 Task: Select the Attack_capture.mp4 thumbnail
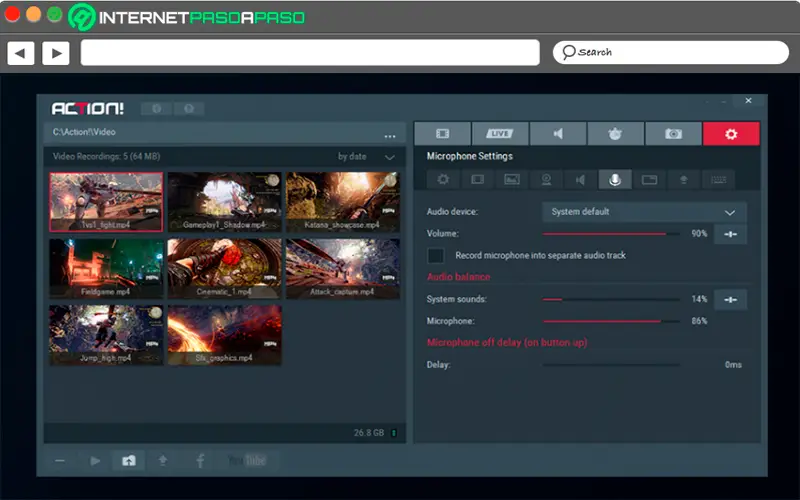click(x=343, y=268)
